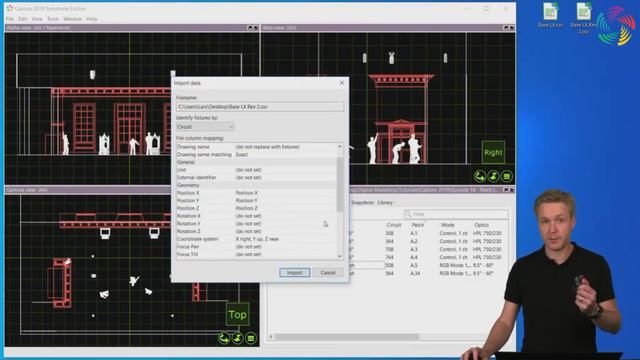
Task: Open Base LX Rev 2.csv desktop file icon
Action: (x=584, y=18)
